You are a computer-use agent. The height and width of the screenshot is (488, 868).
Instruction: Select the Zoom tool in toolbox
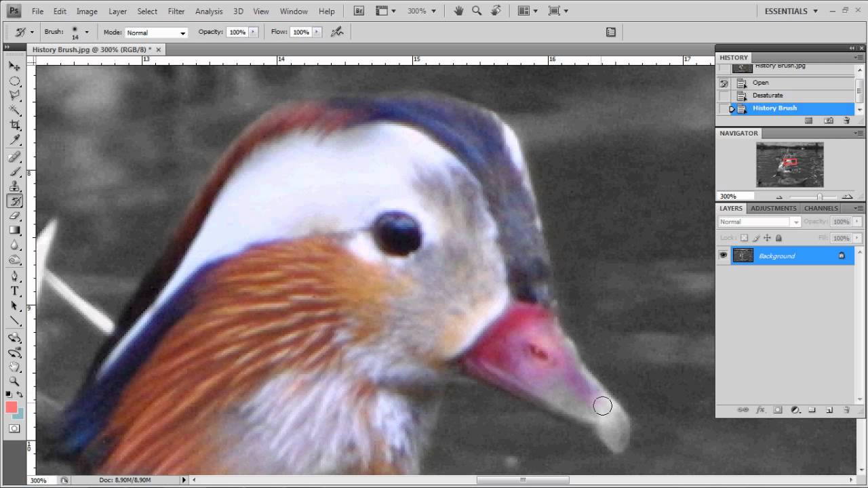(x=14, y=382)
